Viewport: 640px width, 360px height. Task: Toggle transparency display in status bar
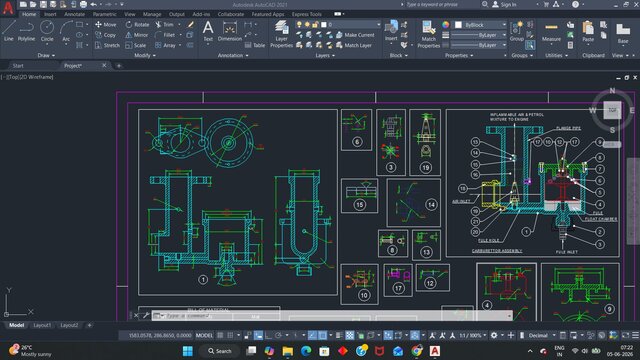pyautogui.click(x=350, y=336)
